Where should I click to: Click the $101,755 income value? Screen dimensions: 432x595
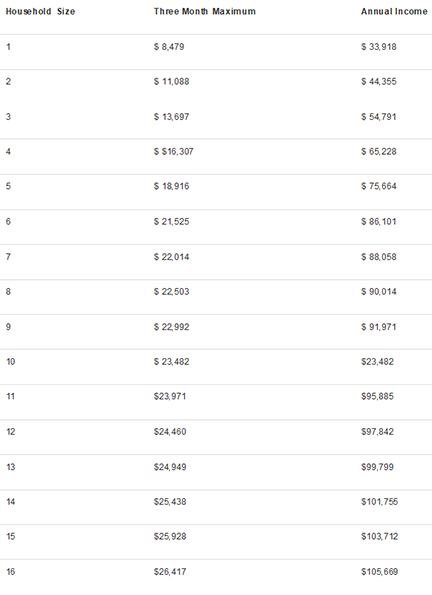tap(379, 502)
